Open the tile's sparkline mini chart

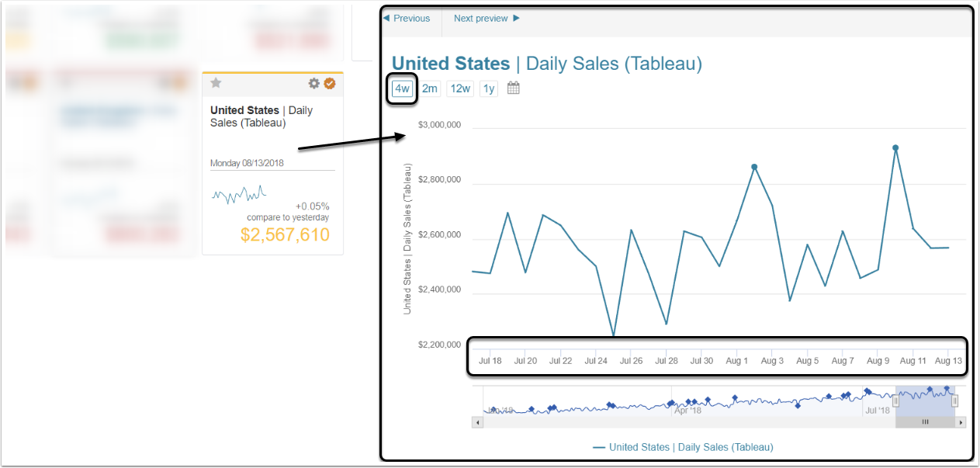tap(239, 193)
